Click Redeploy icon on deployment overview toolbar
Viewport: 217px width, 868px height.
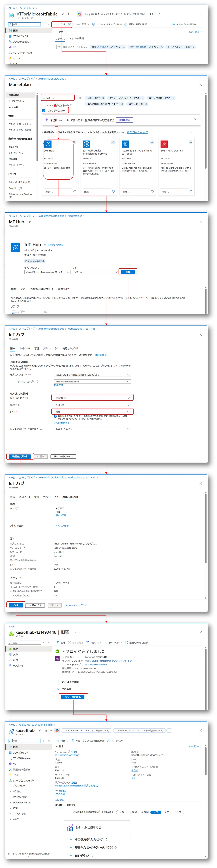tap(88, 642)
